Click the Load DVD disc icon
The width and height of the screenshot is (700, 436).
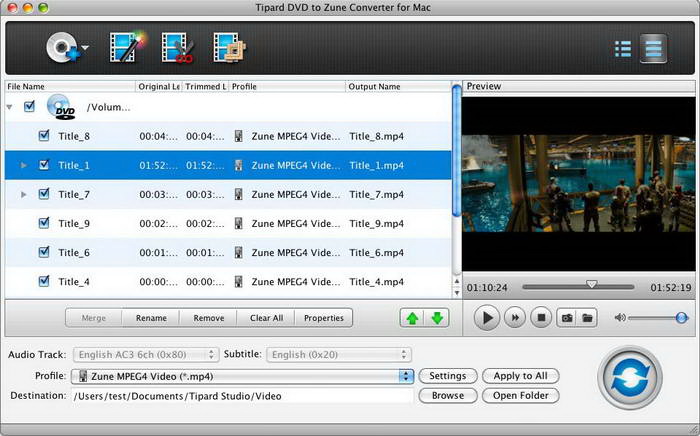[x=61, y=46]
